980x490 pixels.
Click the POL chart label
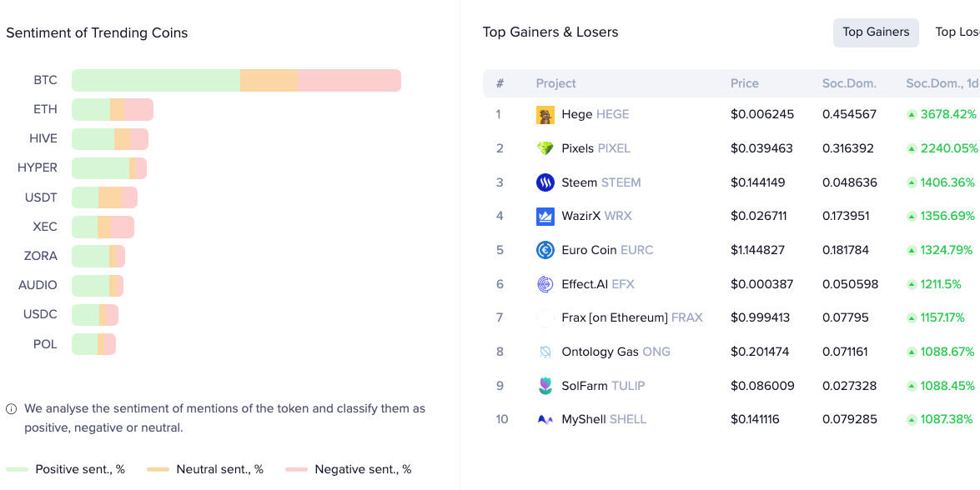pyautogui.click(x=45, y=344)
